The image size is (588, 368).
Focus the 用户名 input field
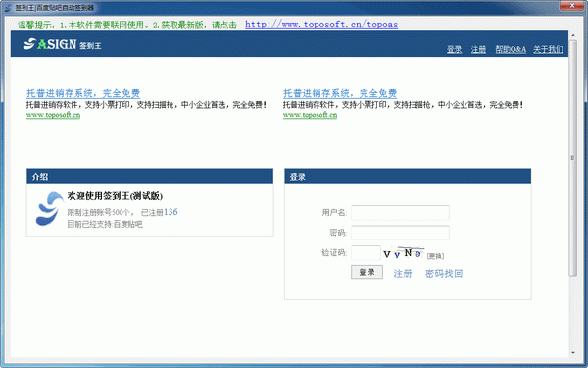tap(400, 213)
